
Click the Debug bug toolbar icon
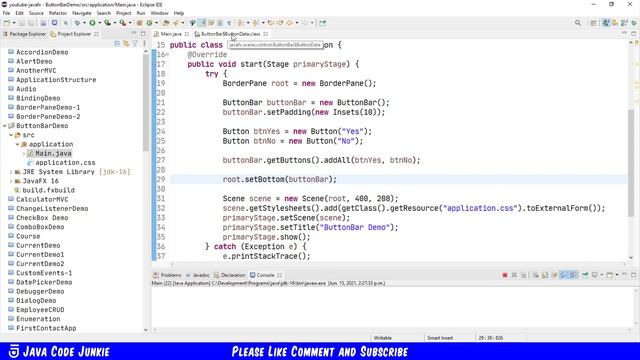click(x=77, y=23)
